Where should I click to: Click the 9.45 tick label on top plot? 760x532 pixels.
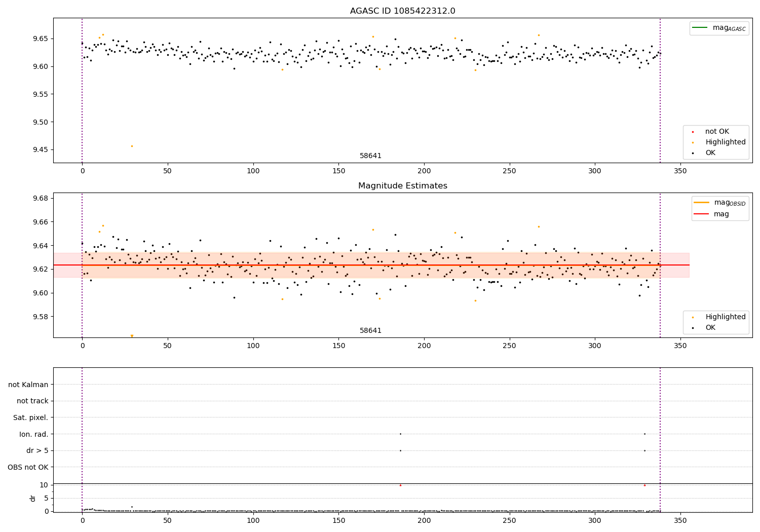click(41, 149)
